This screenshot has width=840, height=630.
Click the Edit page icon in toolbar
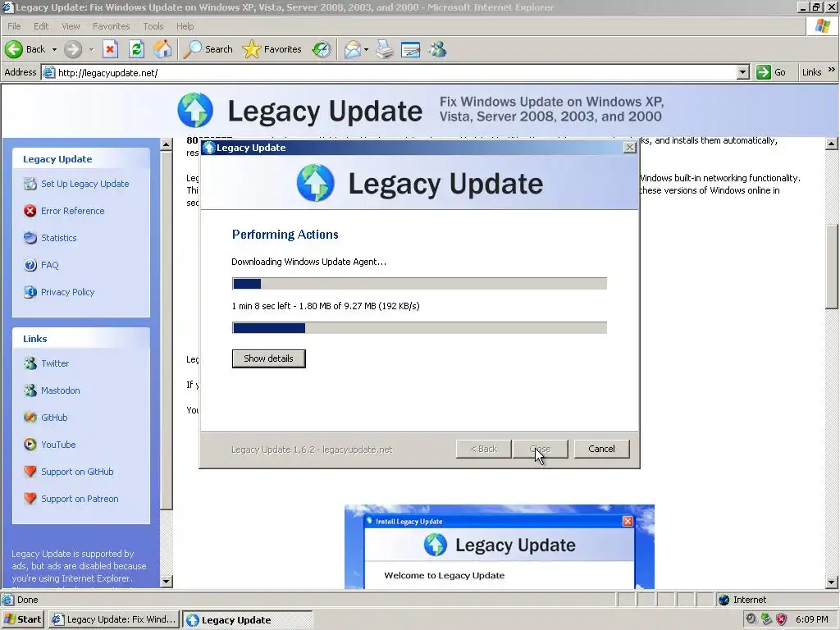point(410,49)
